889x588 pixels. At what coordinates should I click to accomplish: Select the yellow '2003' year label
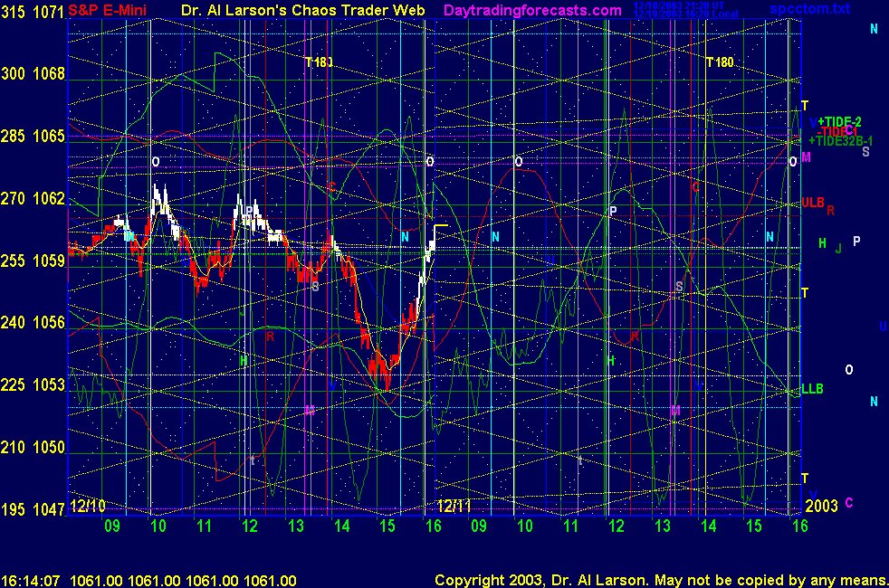click(x=821, y=506)
